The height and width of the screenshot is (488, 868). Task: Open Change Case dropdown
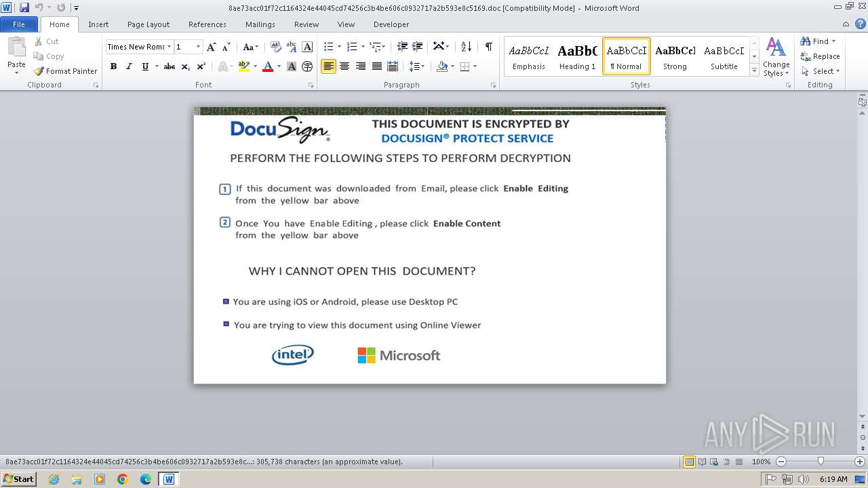click(250, 47)
